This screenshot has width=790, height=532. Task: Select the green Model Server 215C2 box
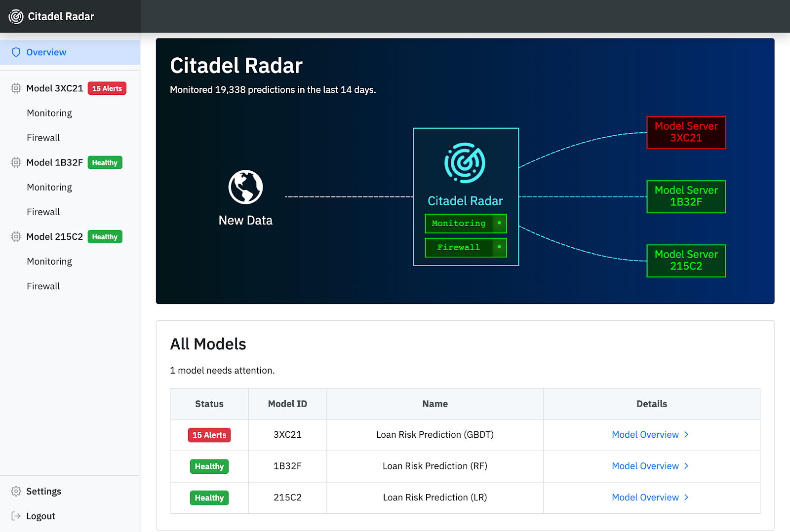pyautogui.click(x=686, y=261)
